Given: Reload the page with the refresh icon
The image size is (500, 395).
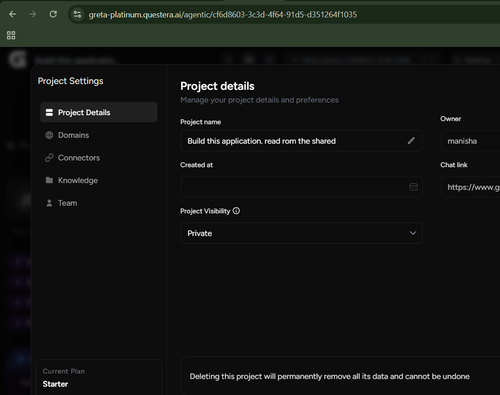Looking at the screenshot, I should click(53, 14).
